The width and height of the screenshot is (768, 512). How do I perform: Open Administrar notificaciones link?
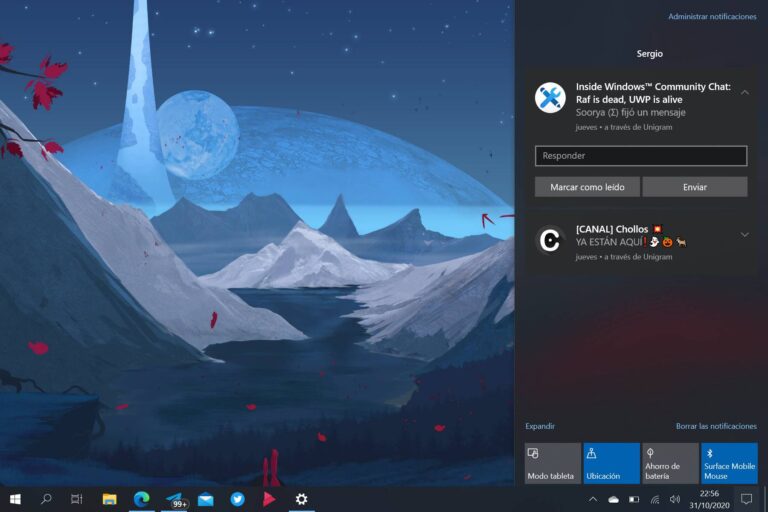pos(712,17)
